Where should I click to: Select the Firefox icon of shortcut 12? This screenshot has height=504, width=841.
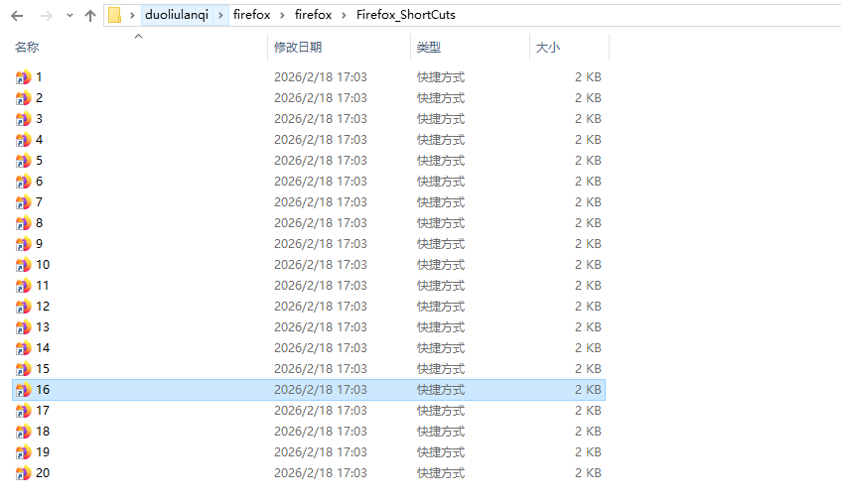click(x=24, y=307)
